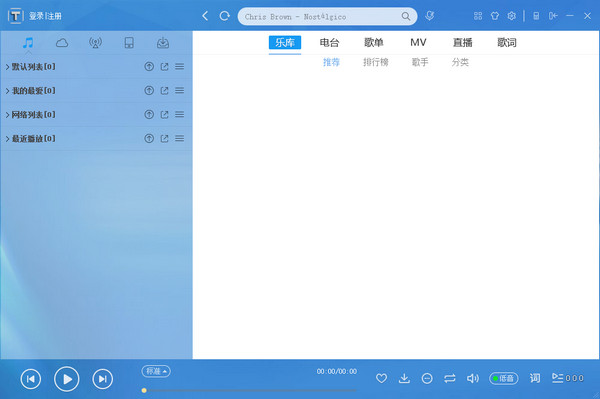Open the cloud music tab
This screenshot has height=399, width=600.
click(62, 43)
